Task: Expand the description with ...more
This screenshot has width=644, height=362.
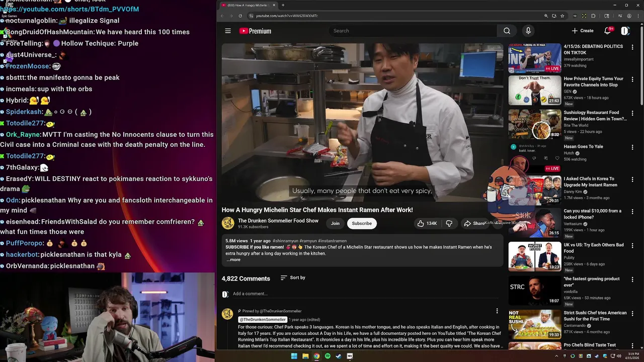Action: 233,260
